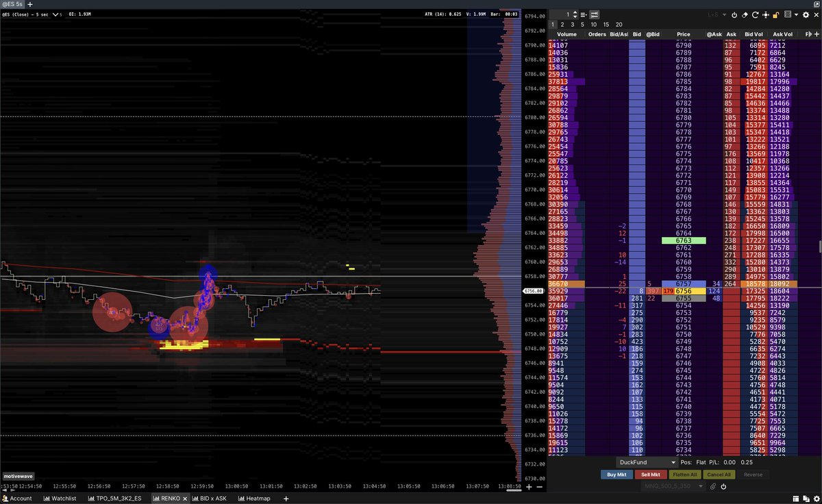This screenshot has height=504, width=822.
Task: Expand the dropdown arrow beside layout icon
Action: pyautogui.click(x=795, y=14)
